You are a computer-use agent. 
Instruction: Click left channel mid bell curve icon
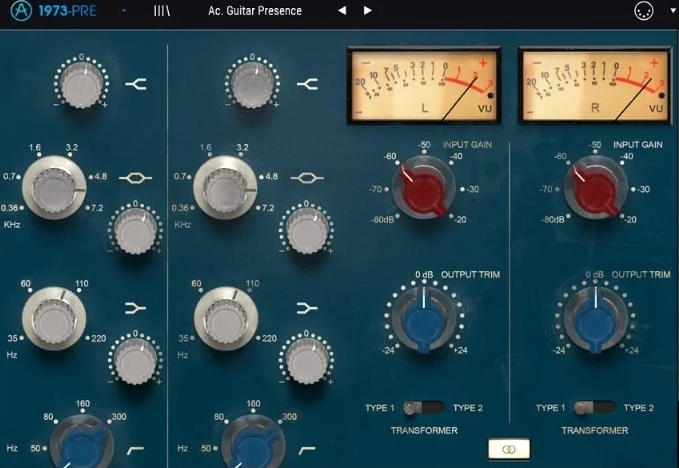pos(134,178)
